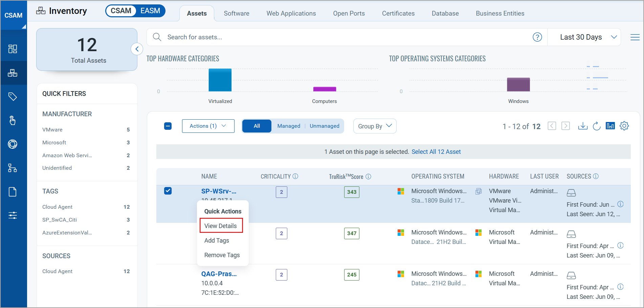This screenshot has width=644, height=308.
Task: Click the Computers hardware bar
Action: tap(325, 89)
